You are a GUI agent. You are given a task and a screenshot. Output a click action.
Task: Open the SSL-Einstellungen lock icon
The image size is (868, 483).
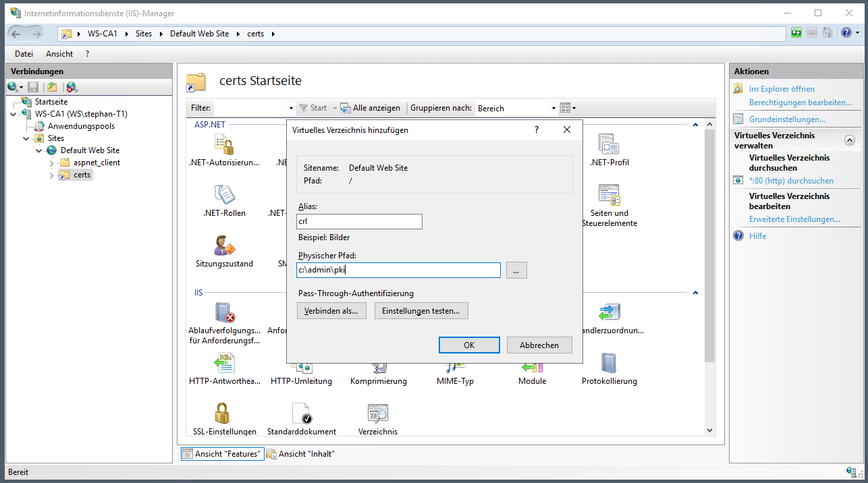tap(223, 413)
